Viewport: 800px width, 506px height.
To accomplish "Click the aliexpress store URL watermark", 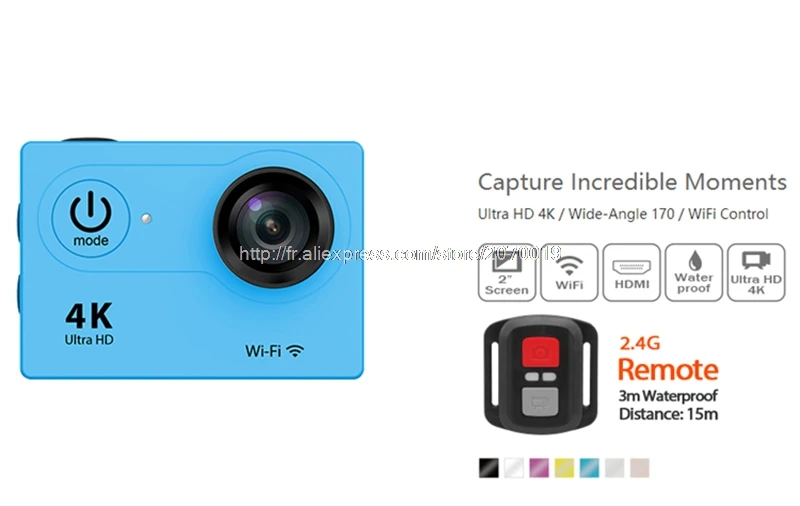I will point(400,253).
